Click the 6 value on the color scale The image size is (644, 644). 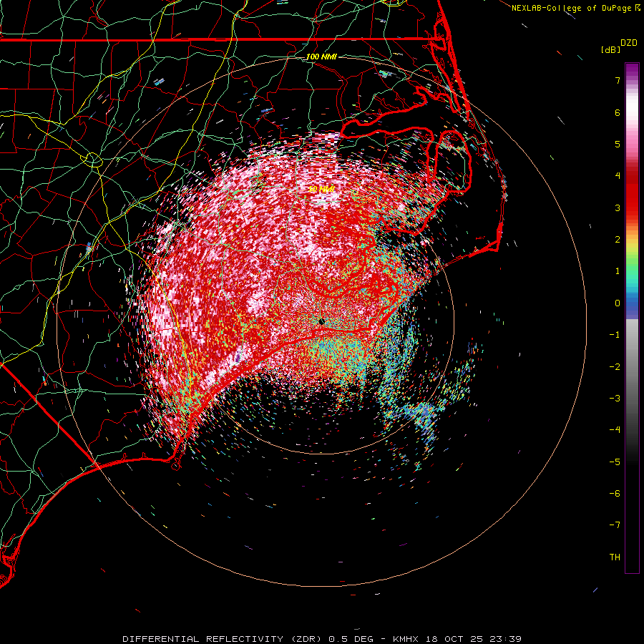618,112
